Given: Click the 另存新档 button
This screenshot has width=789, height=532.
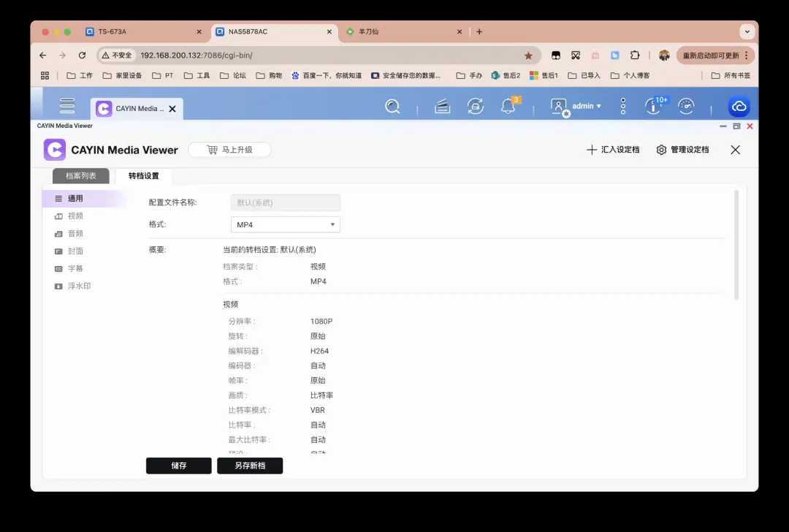Looking at the screenshot, I should [250, 466].
